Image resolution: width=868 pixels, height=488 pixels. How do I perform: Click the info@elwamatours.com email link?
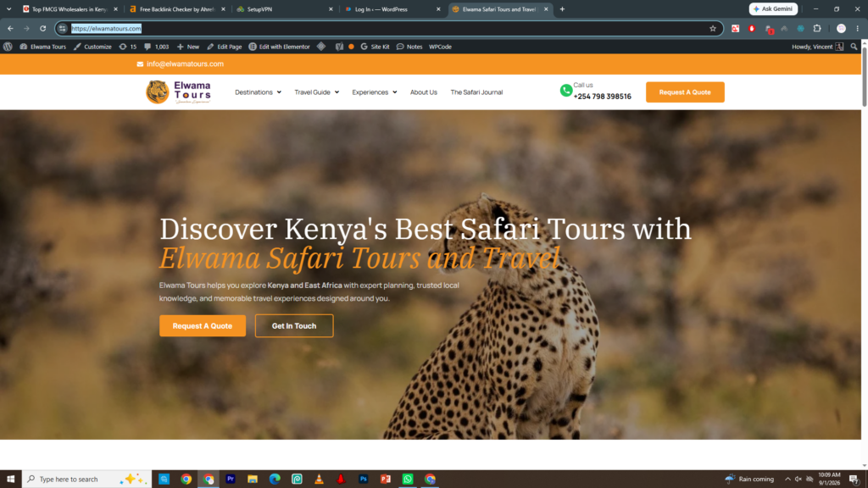click(181, 64)
